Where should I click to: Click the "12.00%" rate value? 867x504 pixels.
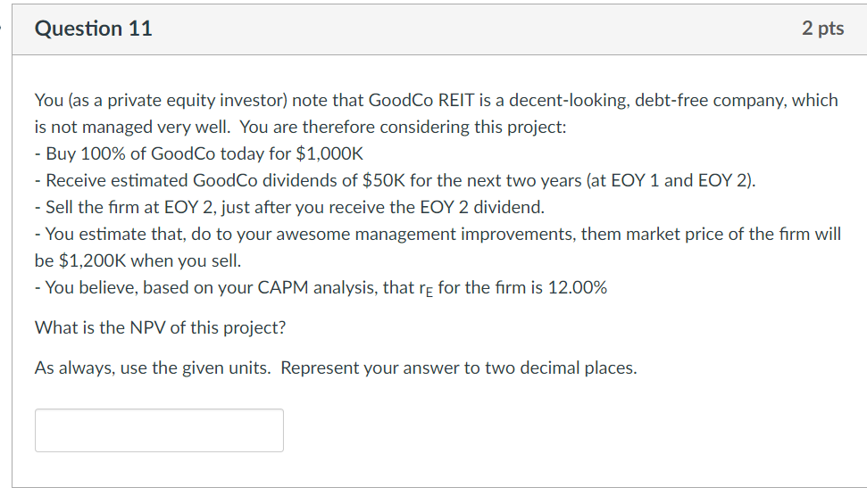[x=574, y=288]
